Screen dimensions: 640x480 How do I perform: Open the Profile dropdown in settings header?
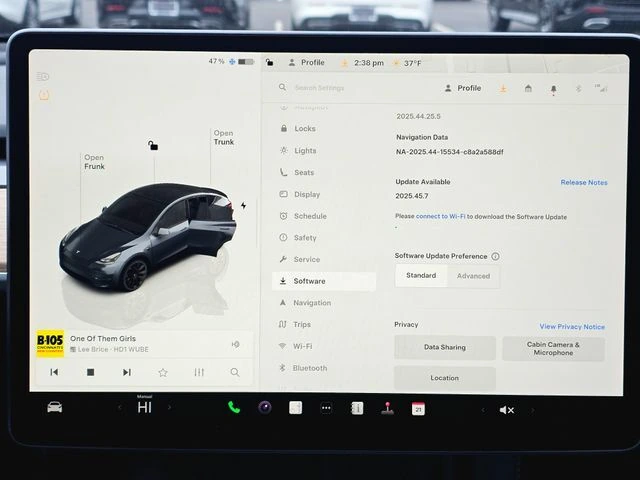(463, 88)
